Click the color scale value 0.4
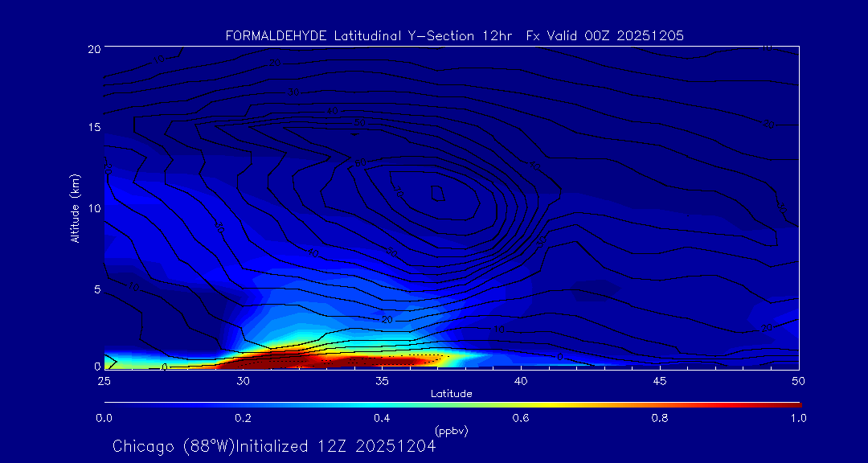 point(382,418)
